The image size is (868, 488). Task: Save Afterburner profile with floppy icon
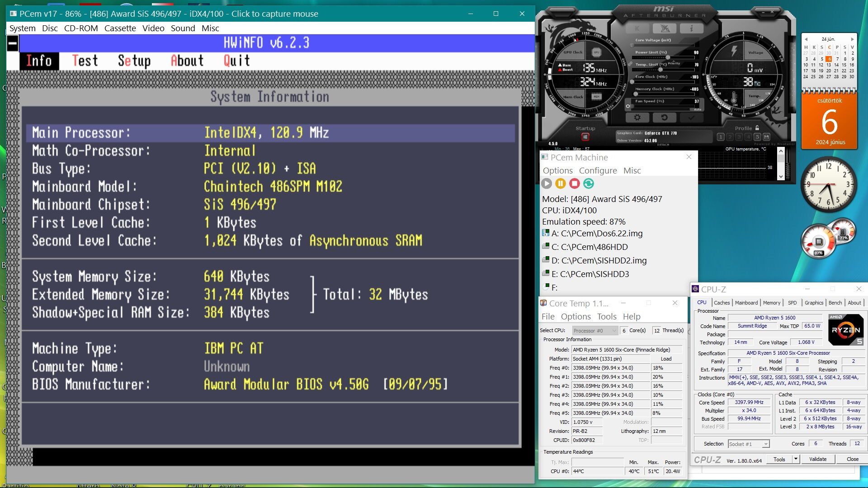tap(766, 137)
